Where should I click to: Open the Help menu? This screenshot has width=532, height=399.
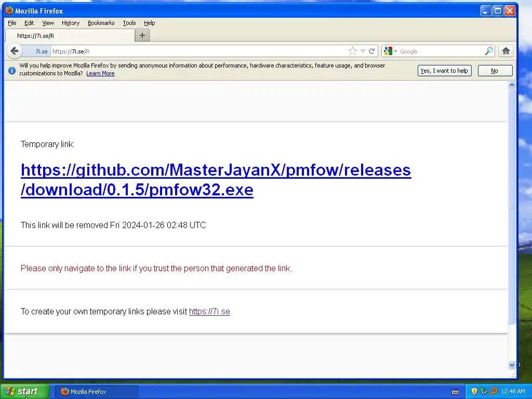[x=149, y=23]
